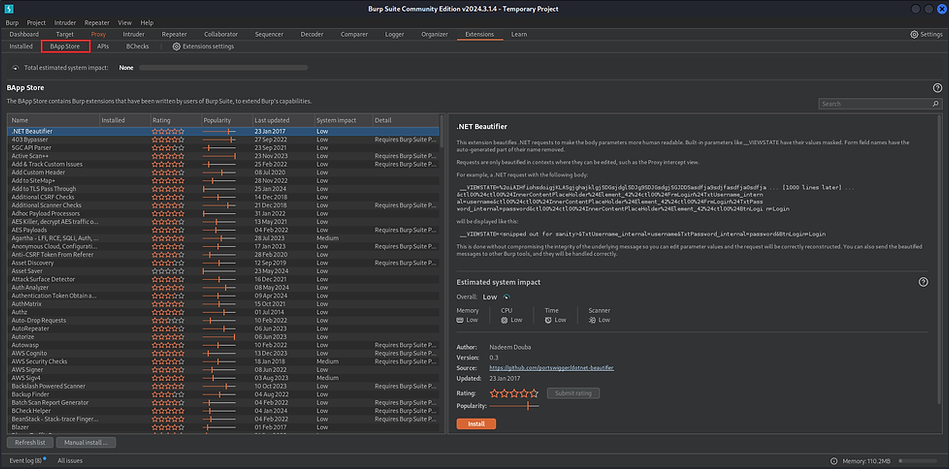Click the Time impact clock icon

click(x=548, y=320)
